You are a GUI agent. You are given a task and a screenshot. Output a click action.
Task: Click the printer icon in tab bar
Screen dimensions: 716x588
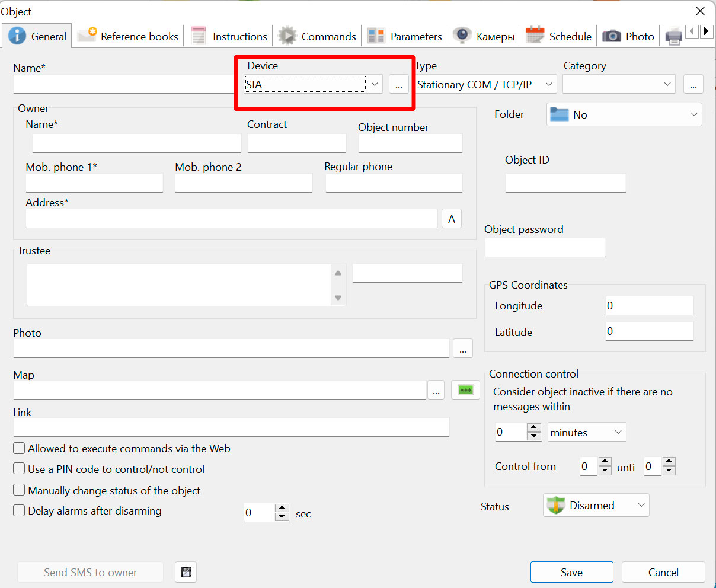click(x=673, y=36)
